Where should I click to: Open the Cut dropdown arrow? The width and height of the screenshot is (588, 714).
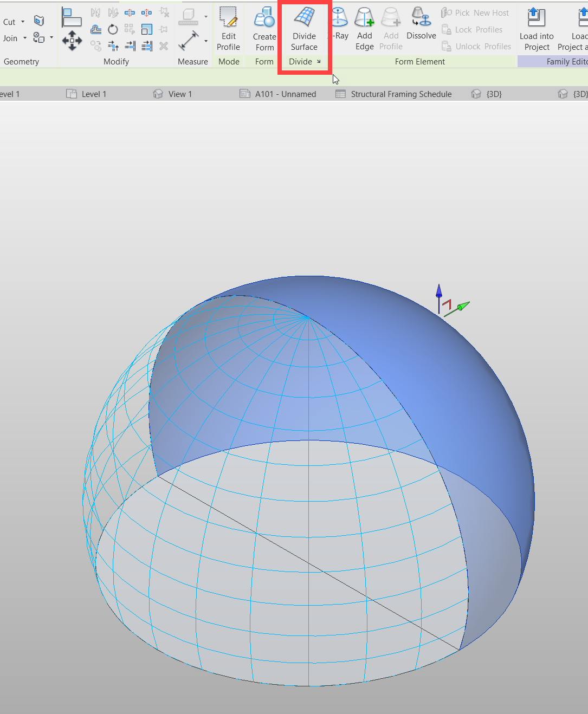coord(23,22)
